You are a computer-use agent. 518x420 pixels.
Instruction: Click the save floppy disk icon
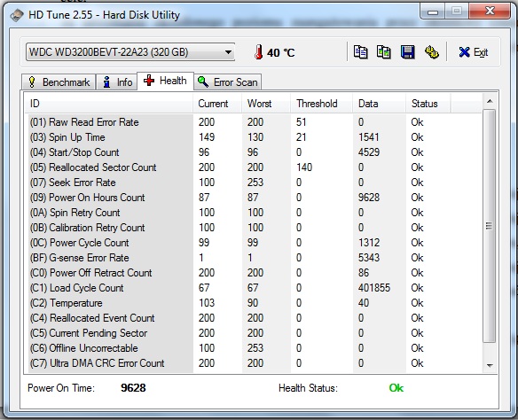[408, 52]
